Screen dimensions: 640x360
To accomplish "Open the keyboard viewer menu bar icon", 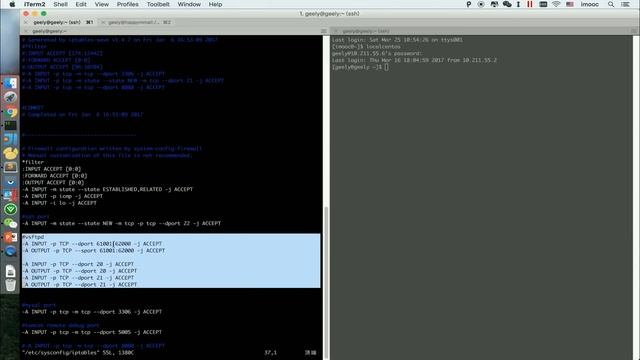I will coord(543,4).
